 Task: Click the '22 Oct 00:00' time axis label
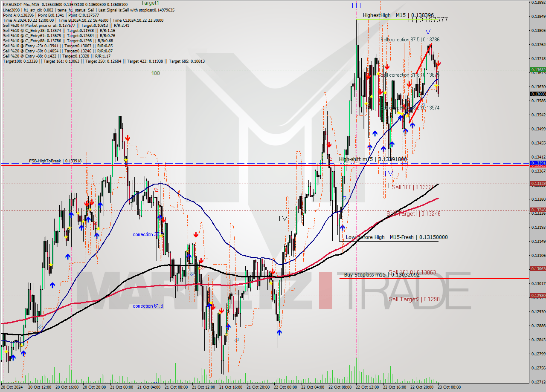tap(285, 387)
